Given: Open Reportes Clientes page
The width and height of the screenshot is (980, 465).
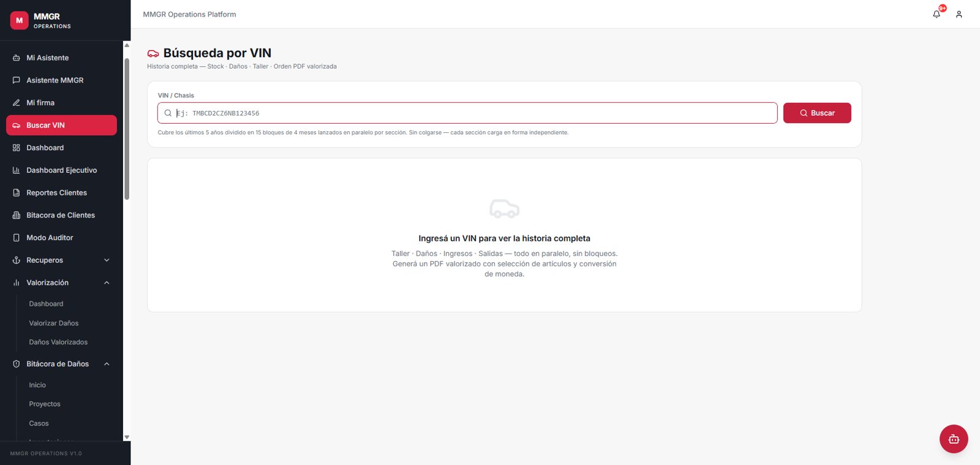Looking at the screenshot, I should [61, 193].
